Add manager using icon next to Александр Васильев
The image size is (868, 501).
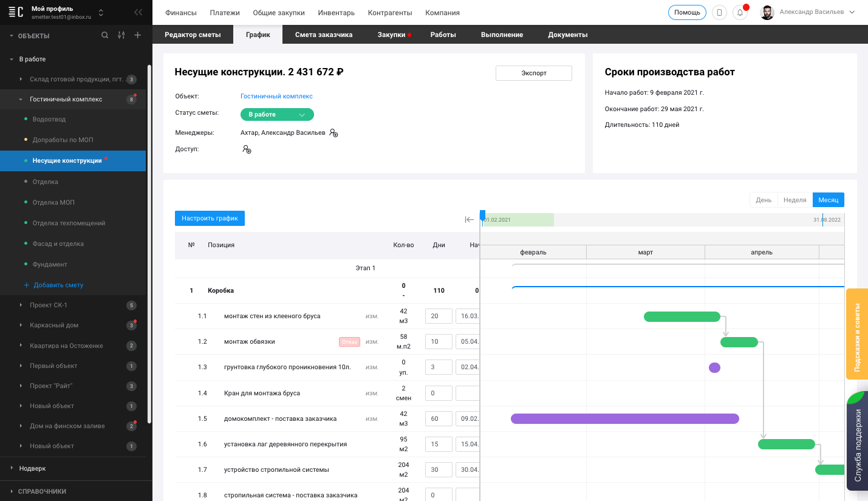333,132
